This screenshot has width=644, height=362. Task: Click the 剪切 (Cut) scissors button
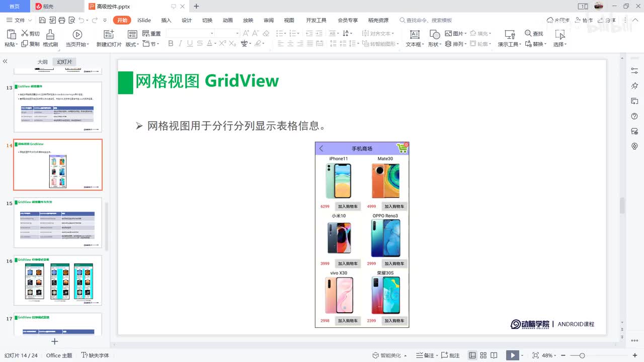click(30, 33)
